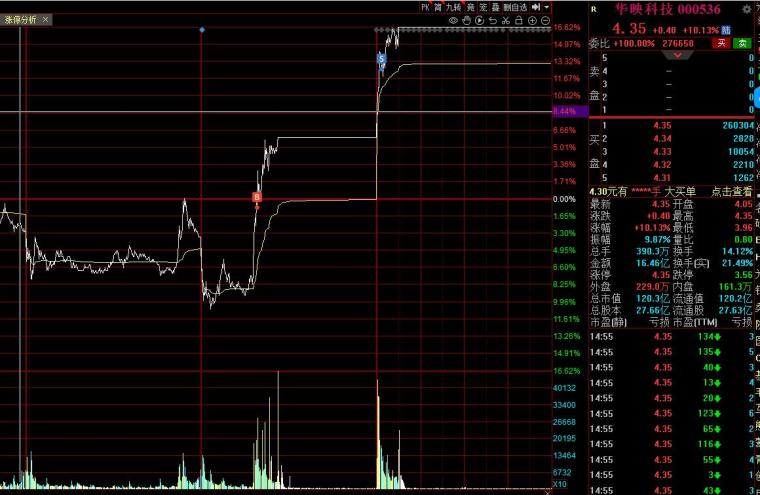Viewport: 760px width, 495px height.
Task: Click the 最低 3.96 value
Action: (x=744, y=228)
